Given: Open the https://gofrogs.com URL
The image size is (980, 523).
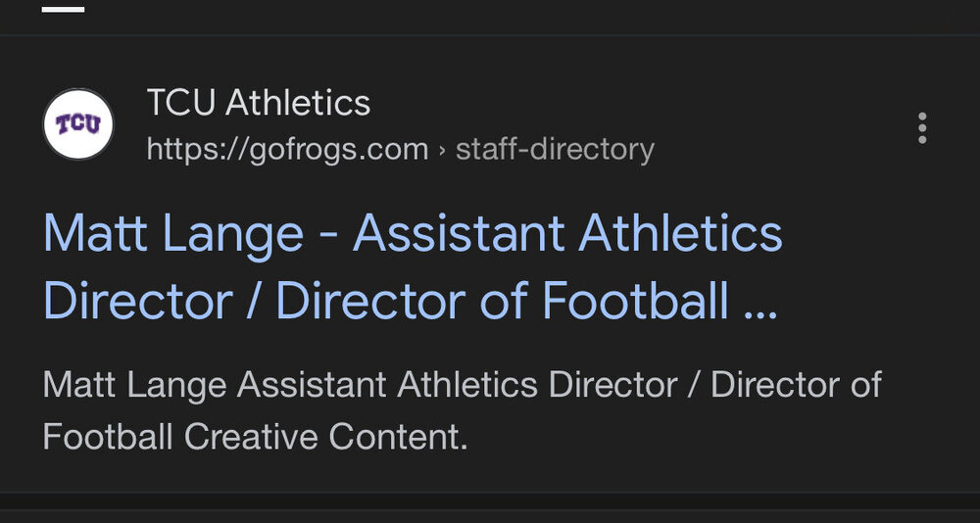Looking at the screenshot, I should pyautogui.click(x=287, y=150).
